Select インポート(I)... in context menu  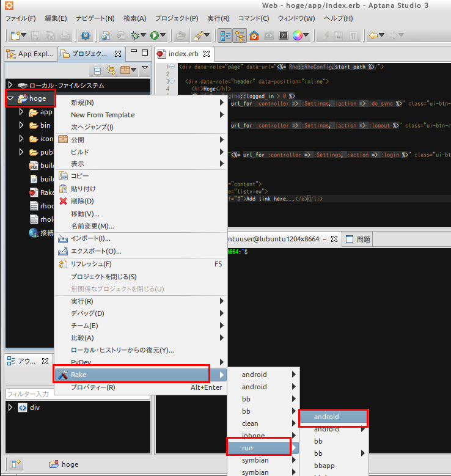coord(141,238)
